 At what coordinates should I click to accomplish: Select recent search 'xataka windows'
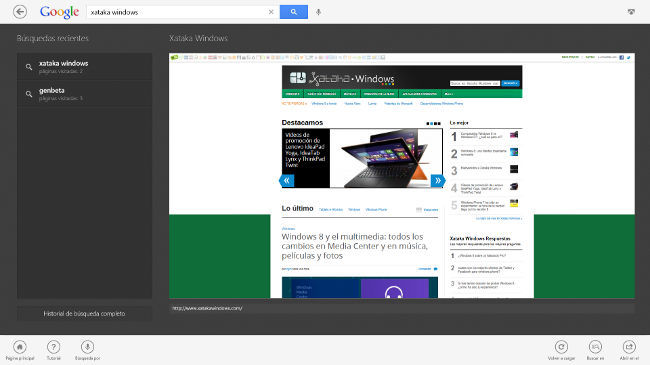point(84,66)
